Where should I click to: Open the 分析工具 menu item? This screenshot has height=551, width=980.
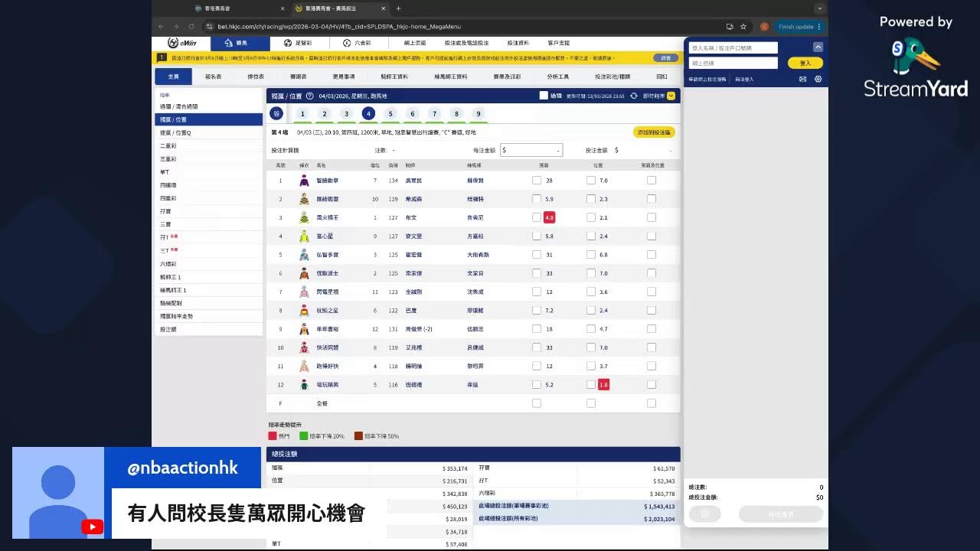click(558, 77)
